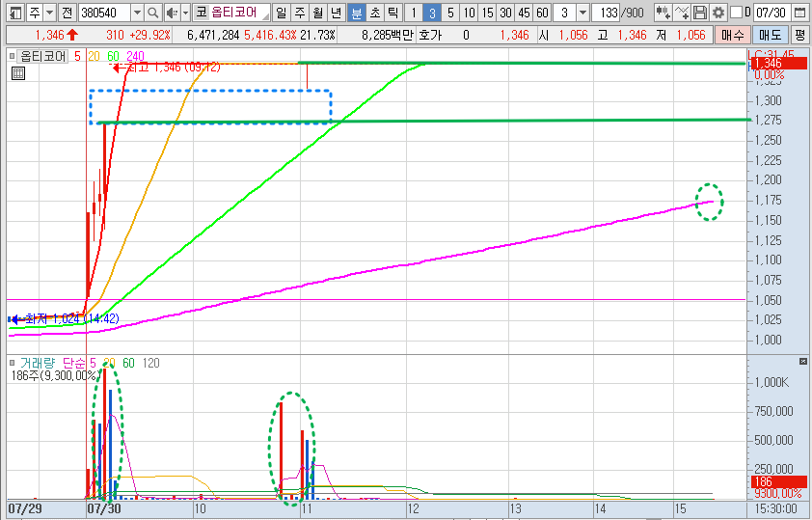Click the volume 120 average label
812x520 pixels.
coord(150,363)
